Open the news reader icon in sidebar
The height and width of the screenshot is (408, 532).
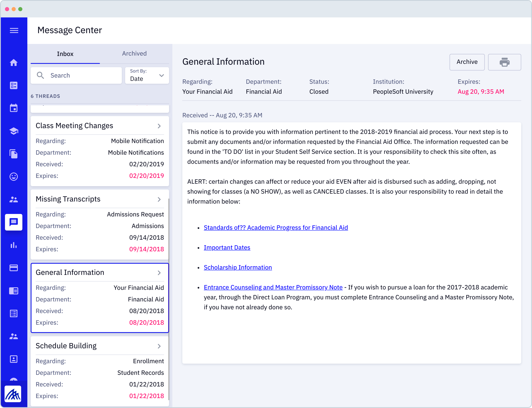[x=14, y=291]
